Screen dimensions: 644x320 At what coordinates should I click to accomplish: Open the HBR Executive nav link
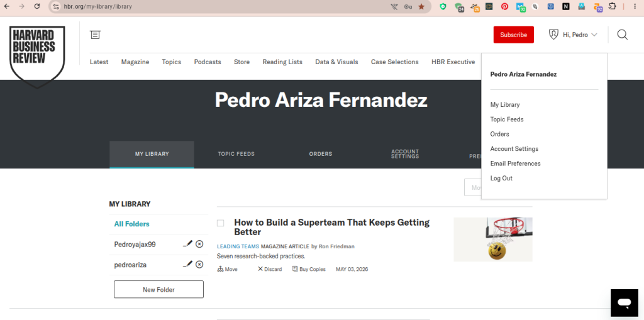coord(453,62)
